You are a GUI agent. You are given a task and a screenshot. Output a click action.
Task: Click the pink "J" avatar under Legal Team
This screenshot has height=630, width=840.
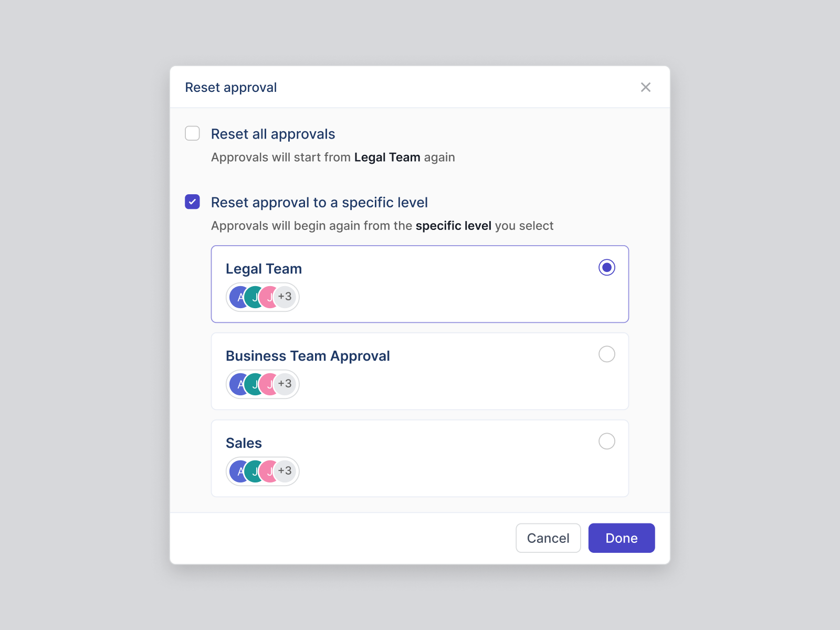coord(269,297)
